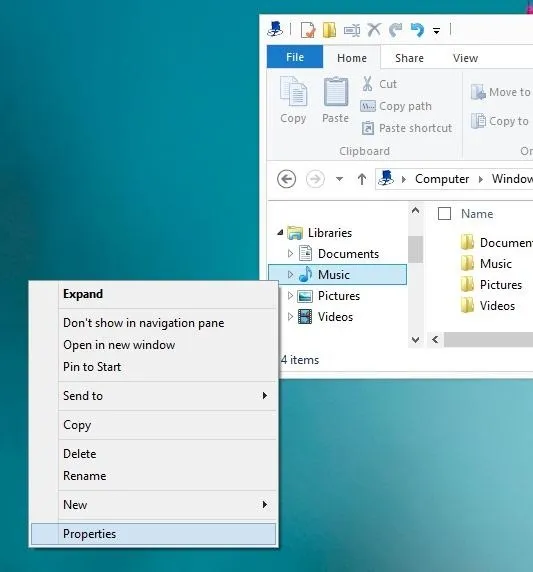
Task: Click the Back arrow navigation button
Action: coord(286,179)
